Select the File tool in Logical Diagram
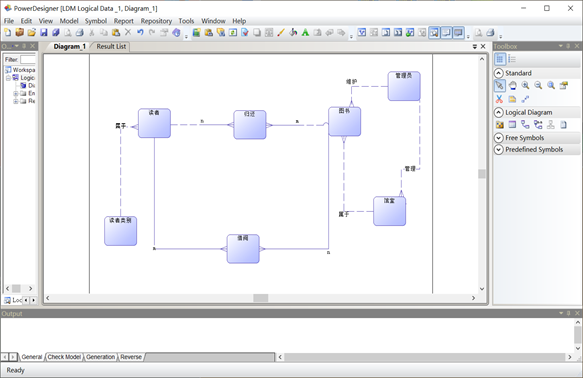 click(x=564, y=125)
